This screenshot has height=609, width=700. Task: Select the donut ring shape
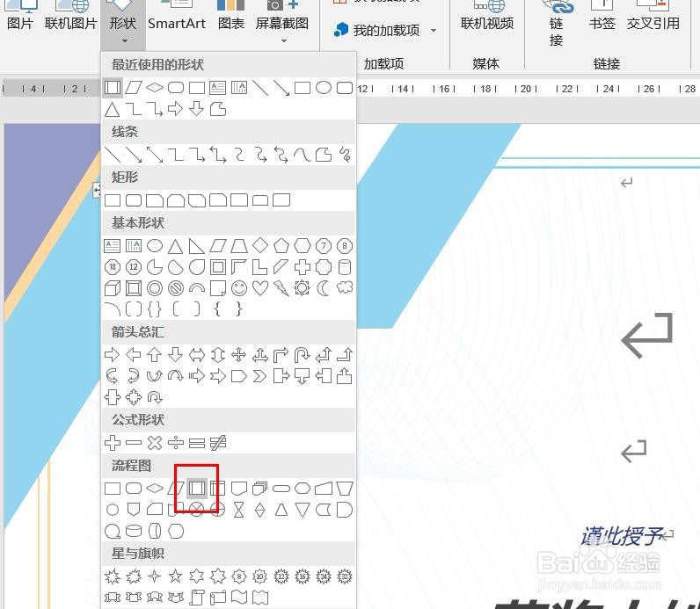click(x=155, y=288)
